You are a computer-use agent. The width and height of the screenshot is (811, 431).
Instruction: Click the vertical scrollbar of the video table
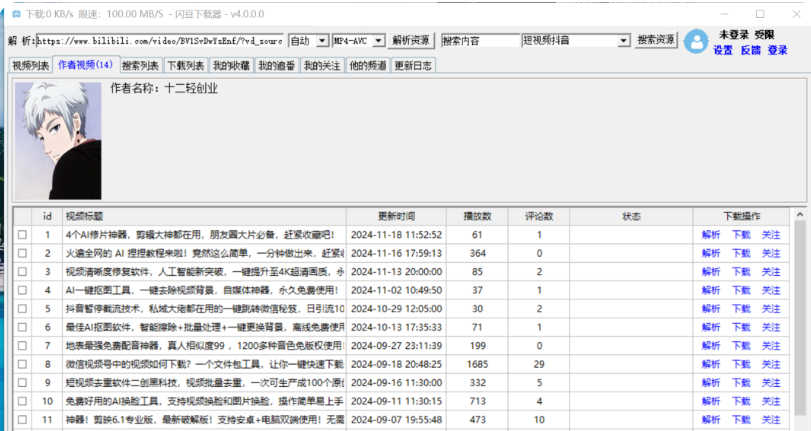798,320
